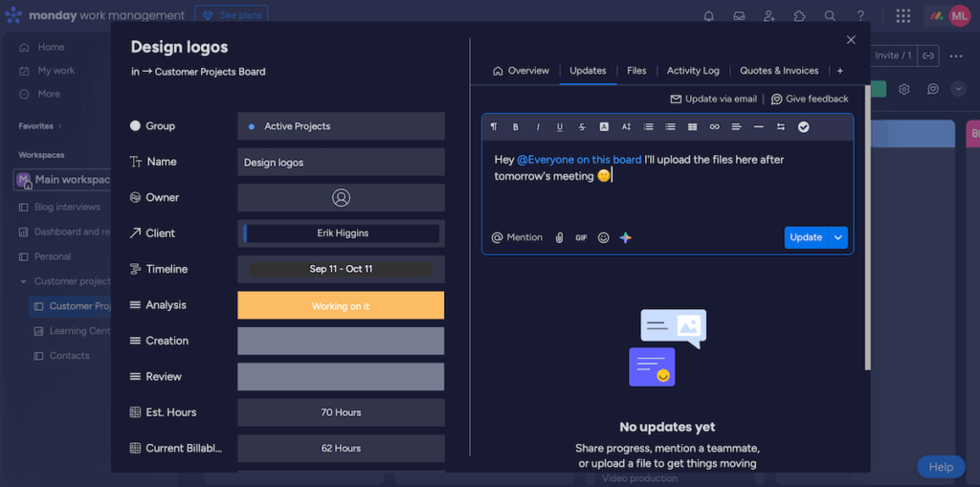Click the Help button
Screen dimensions: 980x487
pyautogui.click(x=941, y=467)
